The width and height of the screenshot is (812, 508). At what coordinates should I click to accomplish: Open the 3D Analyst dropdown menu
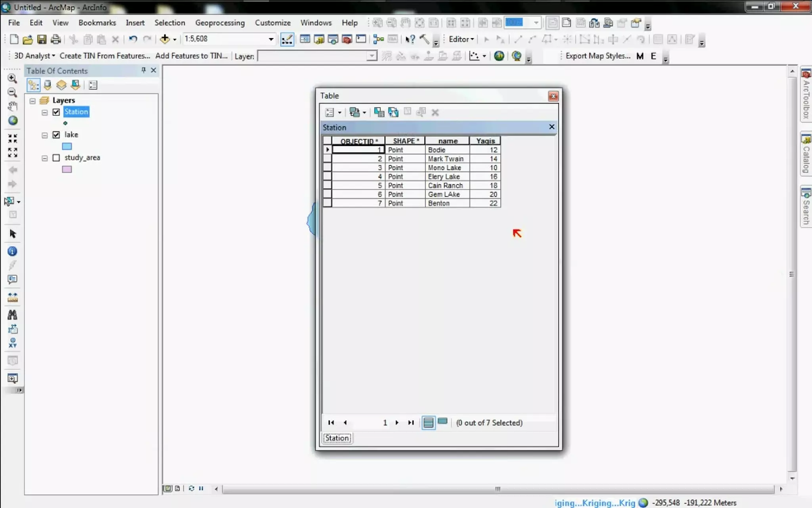[x=34, y=56]
